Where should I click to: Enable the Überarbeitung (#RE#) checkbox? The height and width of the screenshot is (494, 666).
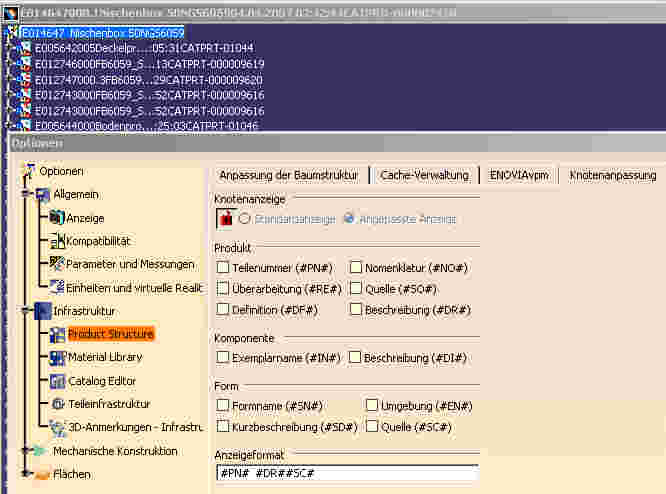pos(223,288)
